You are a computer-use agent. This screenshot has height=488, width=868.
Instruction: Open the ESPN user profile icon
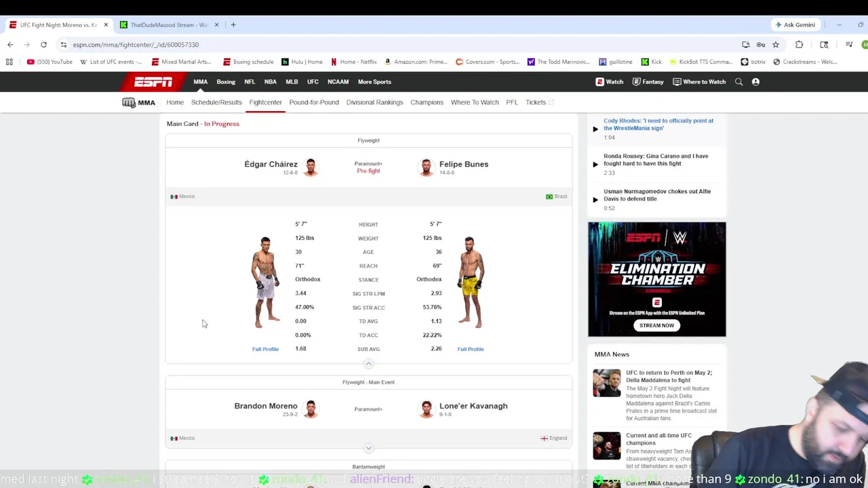click(755, 82)
